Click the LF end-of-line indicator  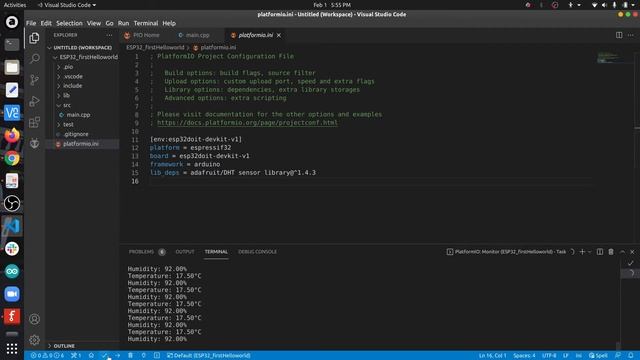[x=566, y=356]
